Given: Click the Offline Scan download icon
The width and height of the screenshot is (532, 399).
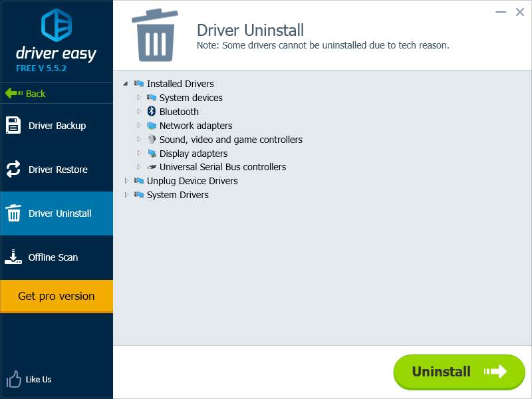Looking at the screenshot, I should [x=13, y=257].
